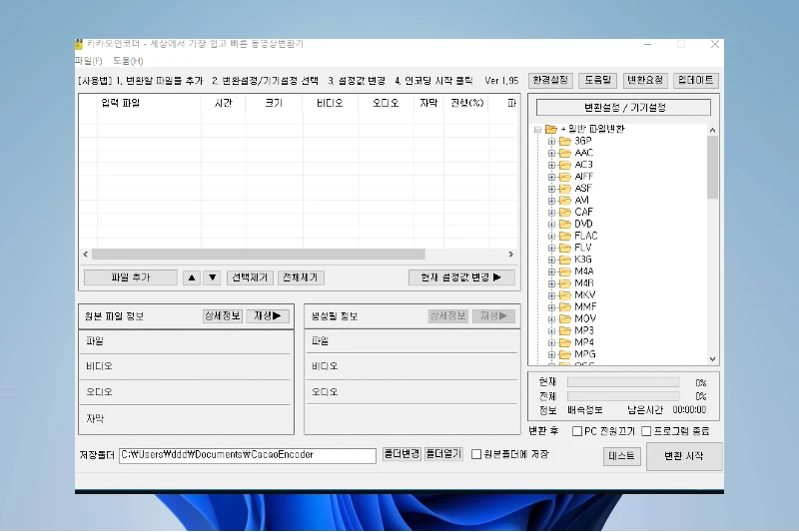799x532 pixels.
Task: Expand the DVD tree node
Action: click(551, 224)
